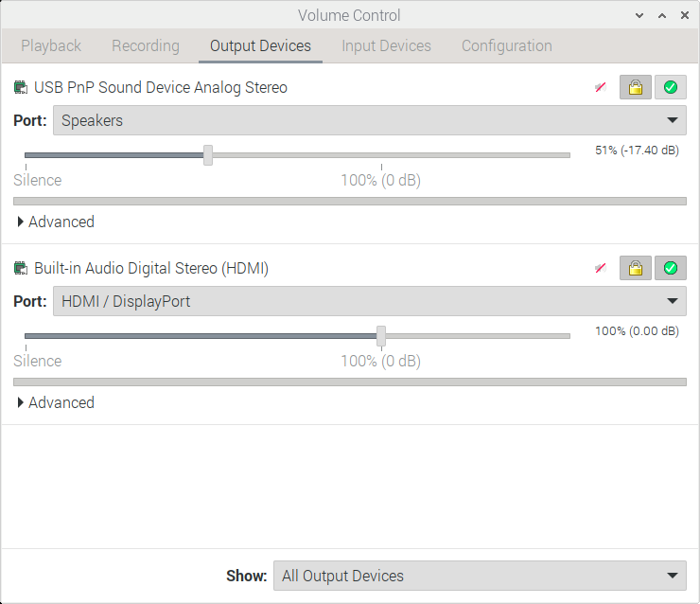
Task: Mute the USB PnP Sound Device output
Action: tap(601, 88)
